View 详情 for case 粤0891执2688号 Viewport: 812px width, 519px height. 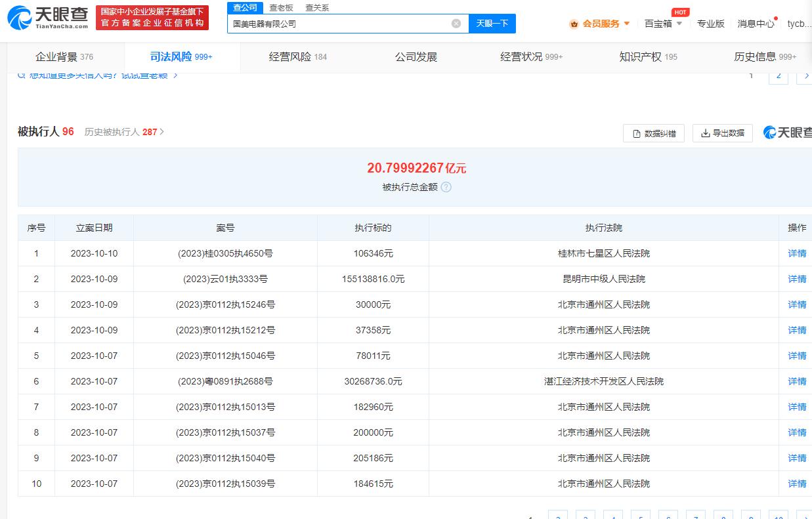[797, 381]
